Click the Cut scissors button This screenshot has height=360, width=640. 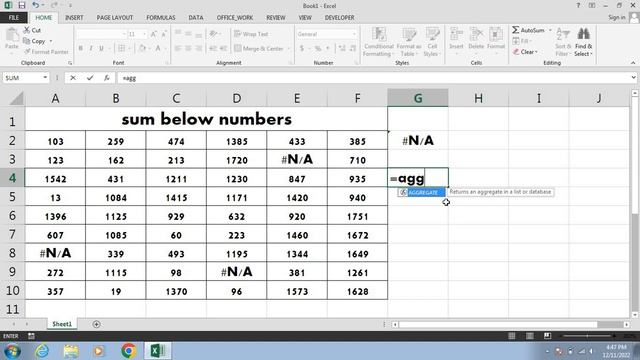click(x=32, y=30)
